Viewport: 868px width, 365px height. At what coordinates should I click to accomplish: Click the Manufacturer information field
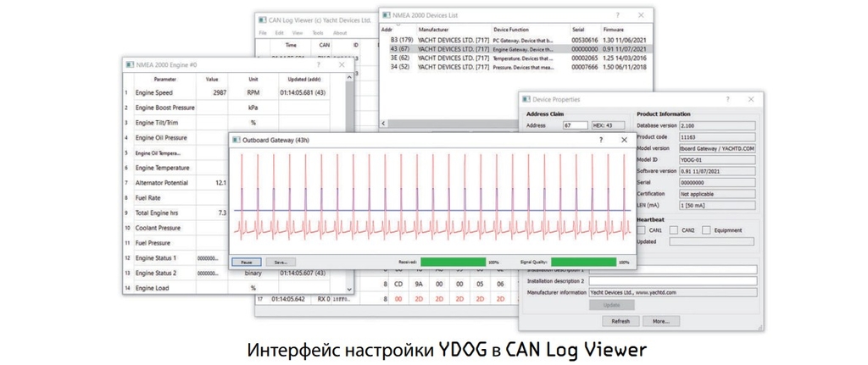point(673,292)
